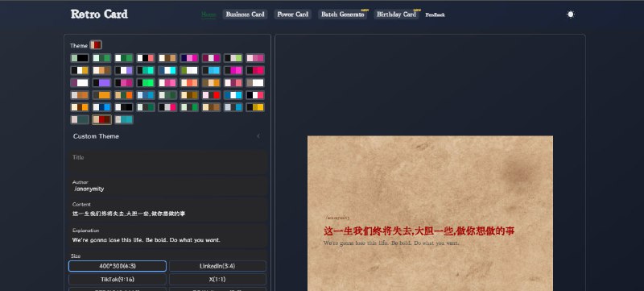The height and width of the screenshot is (291, 644).
Task: Open the Feedback link
Action: [x=435, y=15]
